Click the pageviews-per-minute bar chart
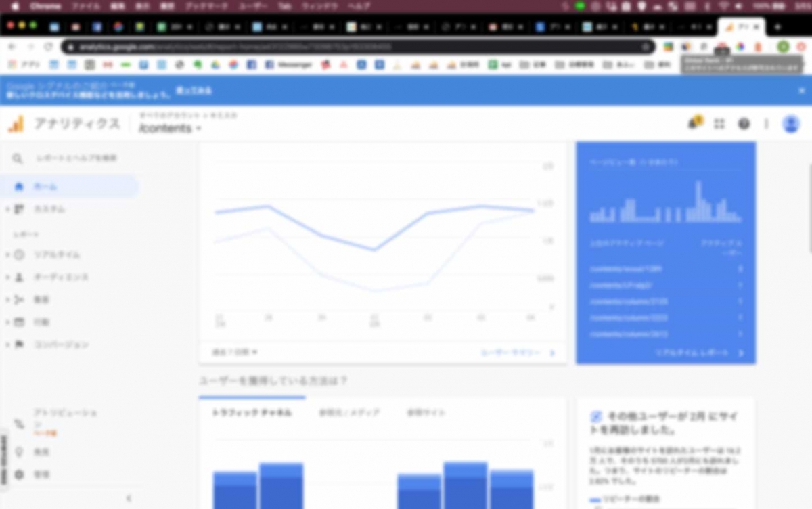The height and width of the screenshot is (509, 812). pos(665,201)
